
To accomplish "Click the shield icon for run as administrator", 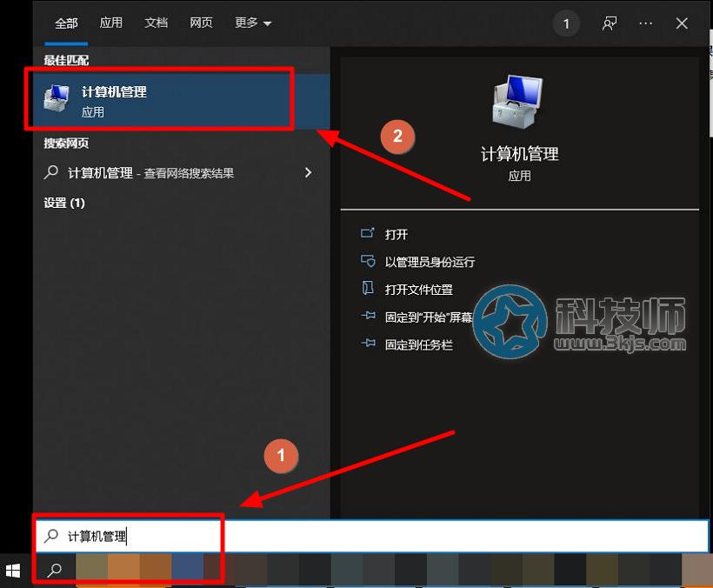I will click(x=368, y=261).
